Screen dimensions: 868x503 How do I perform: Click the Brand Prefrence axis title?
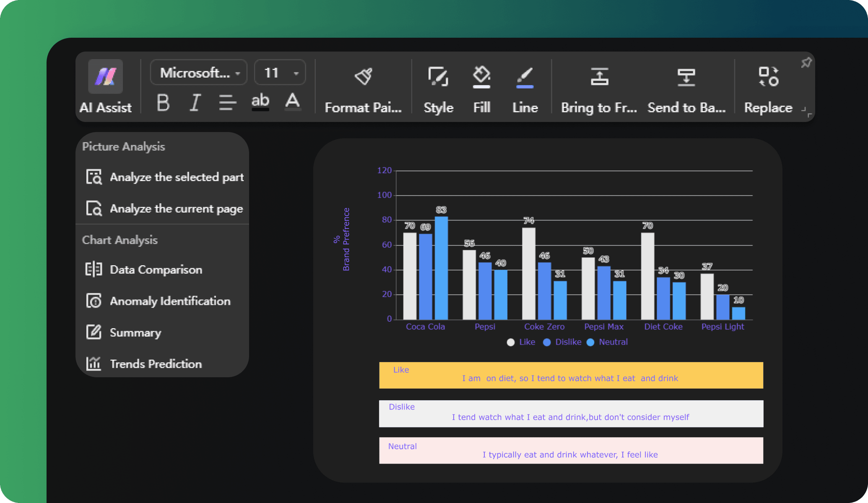pos(346,239)
